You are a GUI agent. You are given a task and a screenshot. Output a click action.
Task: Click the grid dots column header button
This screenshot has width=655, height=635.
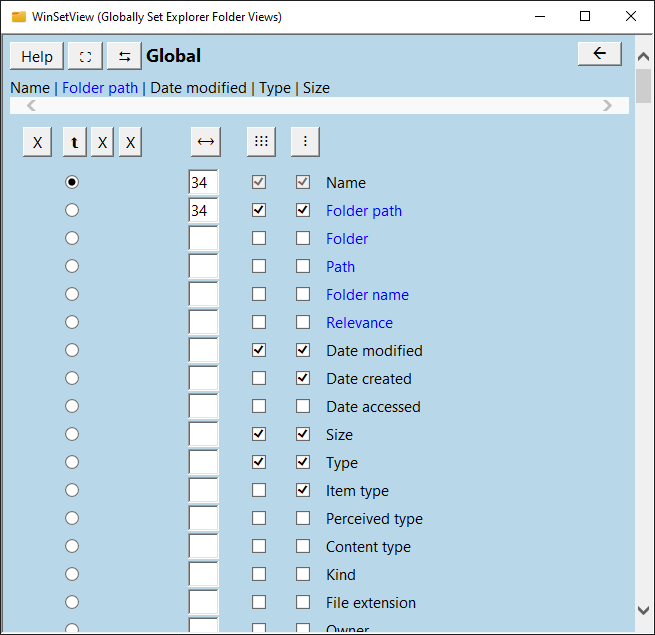pos(261,142)
